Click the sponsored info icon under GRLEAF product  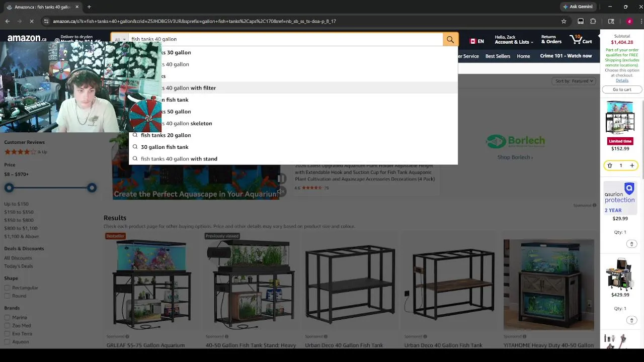point(127,336)
